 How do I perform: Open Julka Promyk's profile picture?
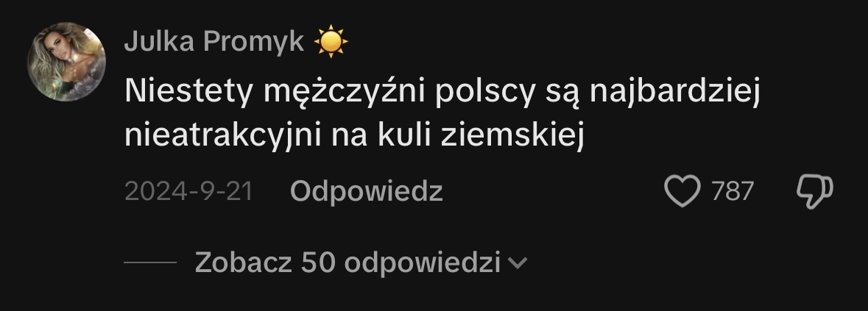coord(66,62)
